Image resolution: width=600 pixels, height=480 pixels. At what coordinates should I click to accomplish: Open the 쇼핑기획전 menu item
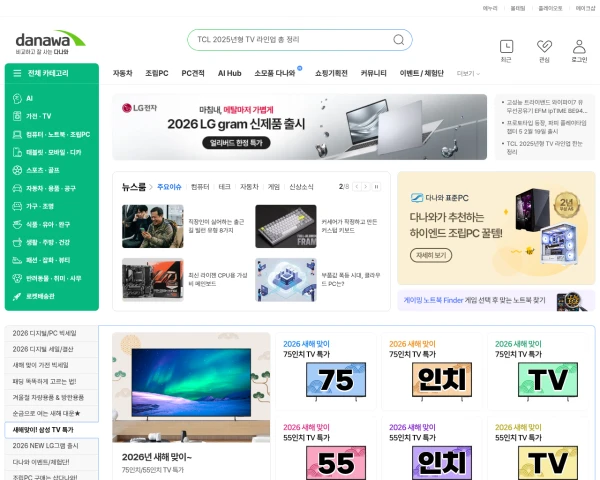(331, 73)
